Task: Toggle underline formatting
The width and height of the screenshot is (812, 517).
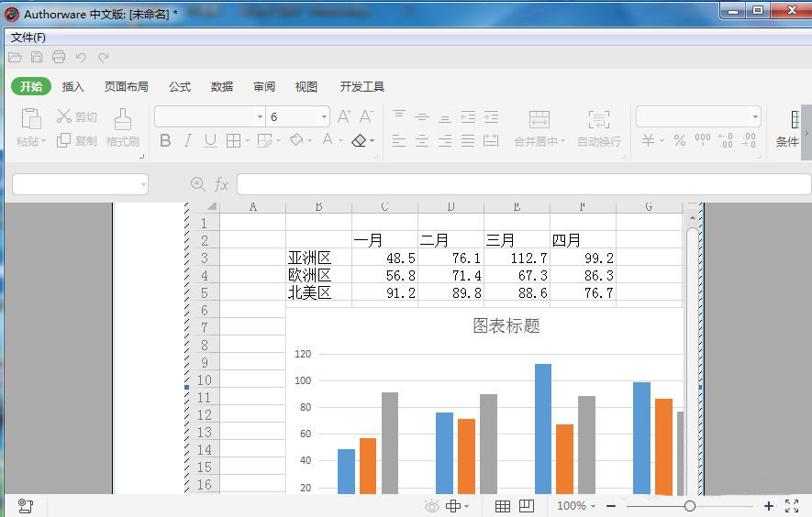Action: tap(210, 140)
